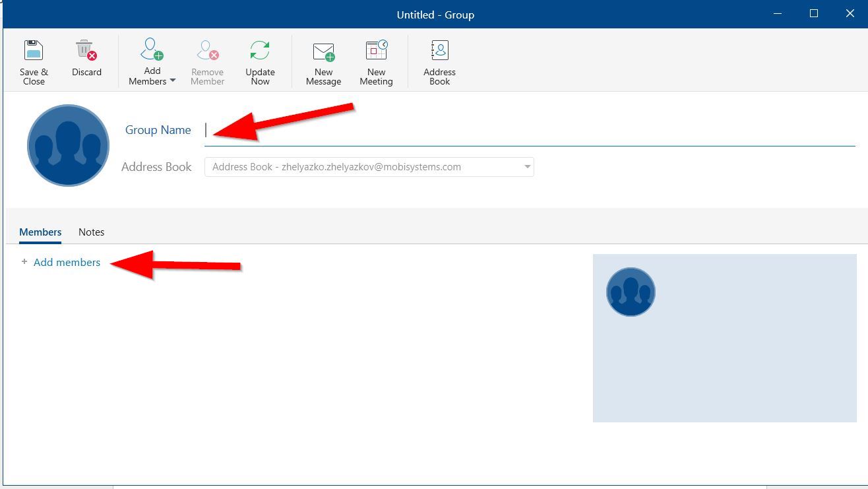
Task: Run Update Now
Action: (260, 63)
